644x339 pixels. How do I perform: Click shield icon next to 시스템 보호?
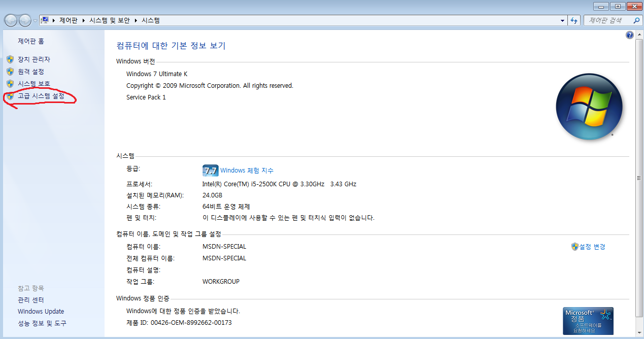pos(10,84)
